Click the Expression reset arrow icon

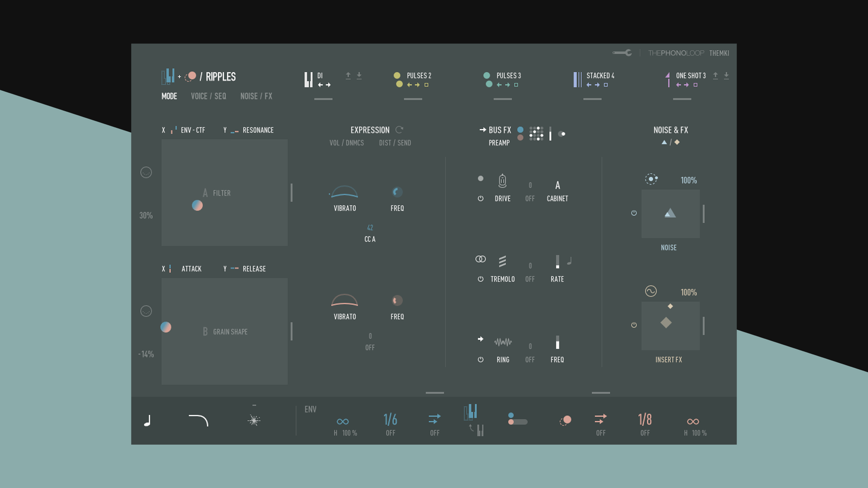pos(399,130)
